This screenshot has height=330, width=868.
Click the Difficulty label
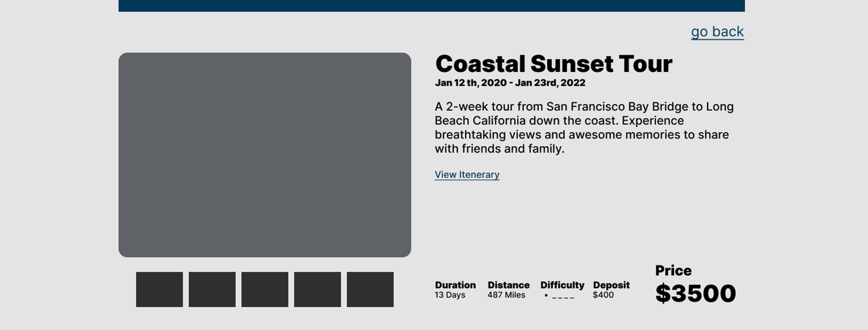pyautogui.click(x=562, y=285)
